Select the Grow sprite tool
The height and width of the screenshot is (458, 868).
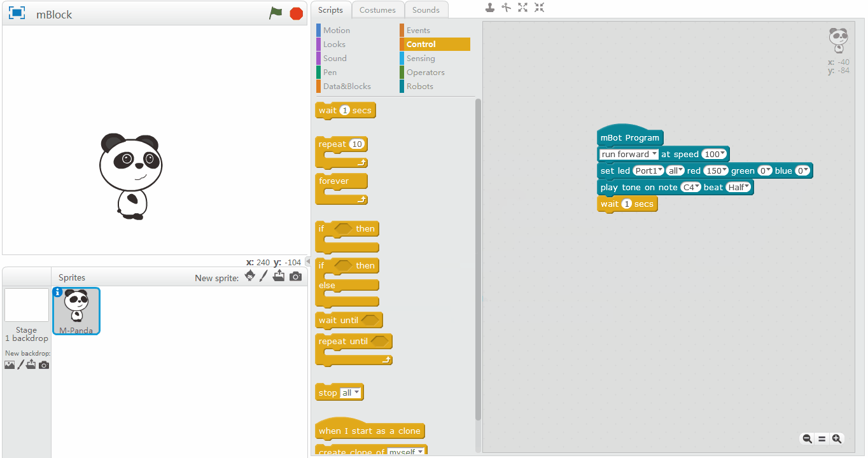[x=523, y=8]
